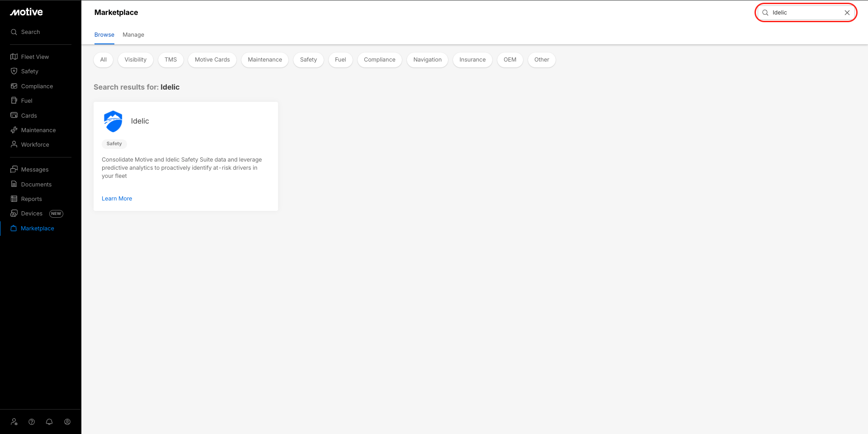Filter by TMS category

[171, 60]
